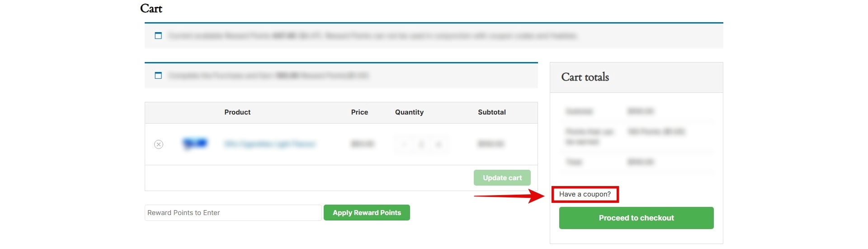The image size is (868, 249).
Task: Remove the product from the cart
Action: click(159, 144)
